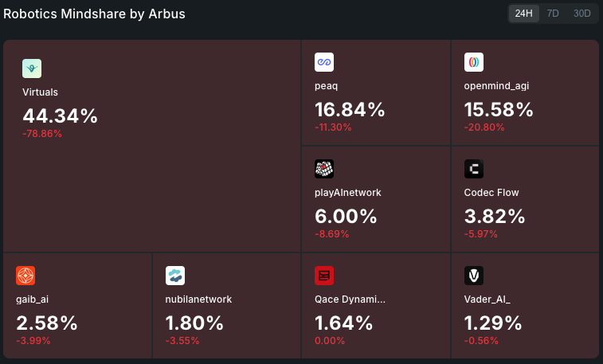Select the 24H timeframe
The width and height of the screenshot is (603, 364).
[x=523, y=14]
